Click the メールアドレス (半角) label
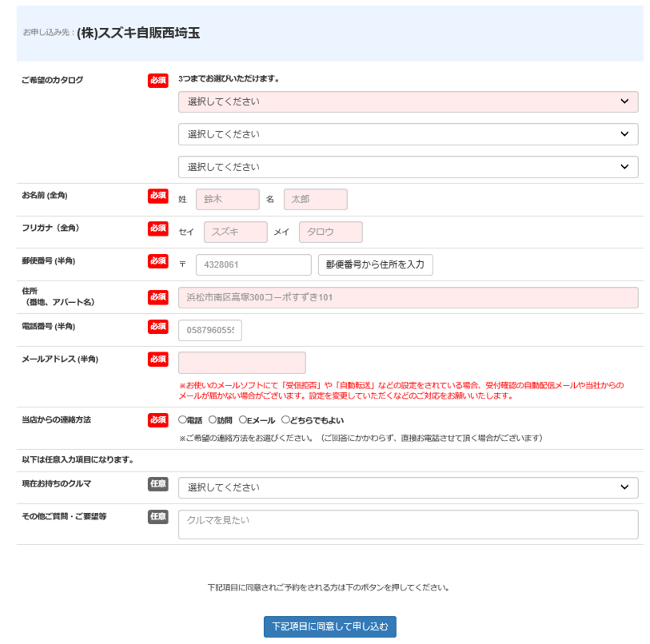 (60, 360)
